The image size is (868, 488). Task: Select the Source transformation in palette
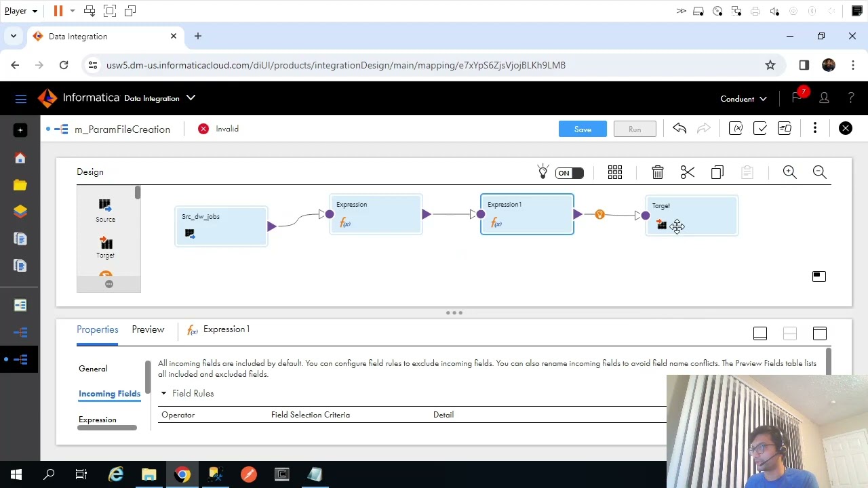[105, 210]
